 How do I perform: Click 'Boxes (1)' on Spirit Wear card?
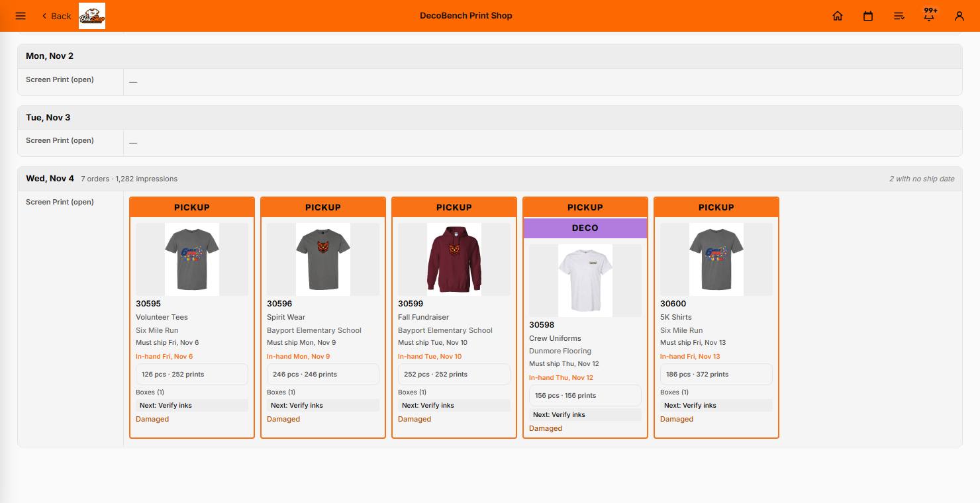pyautogui.click(x=282, y=392)
